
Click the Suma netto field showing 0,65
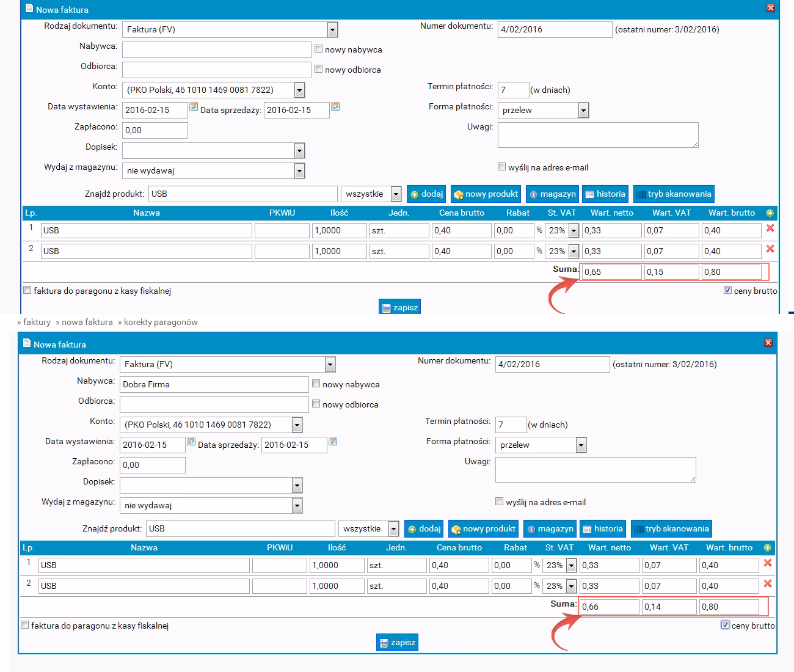tap(611, 272)
